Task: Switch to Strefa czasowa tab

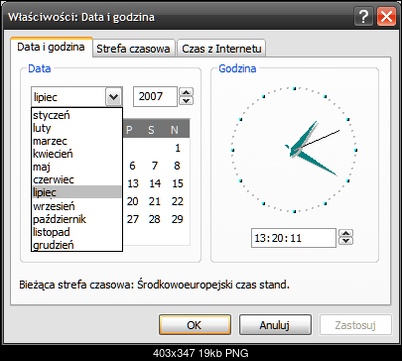Action: click(x=133, y=49)
